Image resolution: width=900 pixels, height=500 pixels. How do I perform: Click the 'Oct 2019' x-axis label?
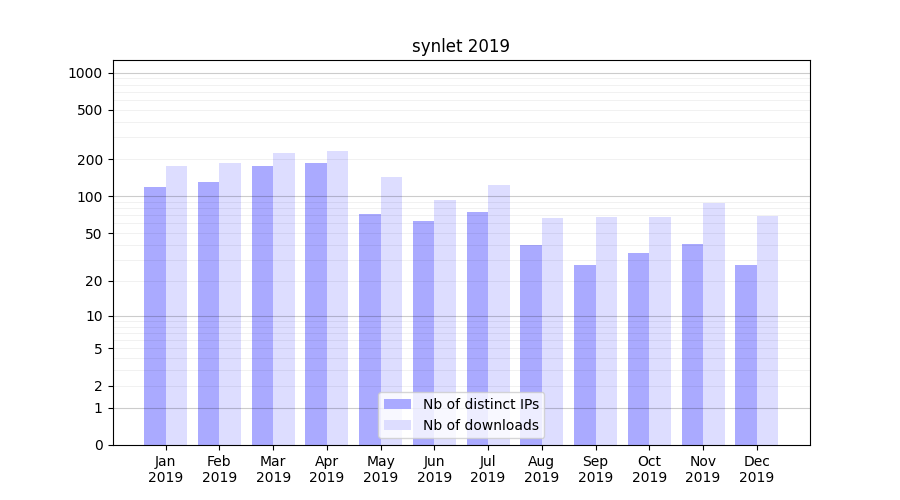tap(649, 469)
